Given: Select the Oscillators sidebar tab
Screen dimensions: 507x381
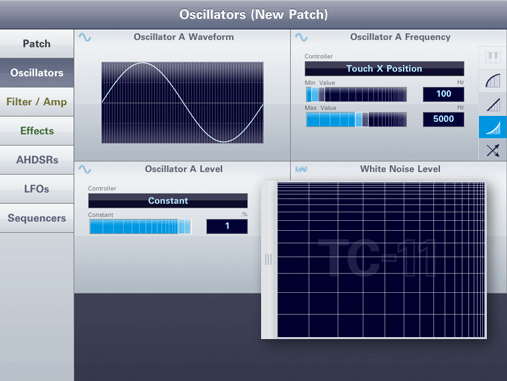Looking at the screenshot, I should pos(37,73).
